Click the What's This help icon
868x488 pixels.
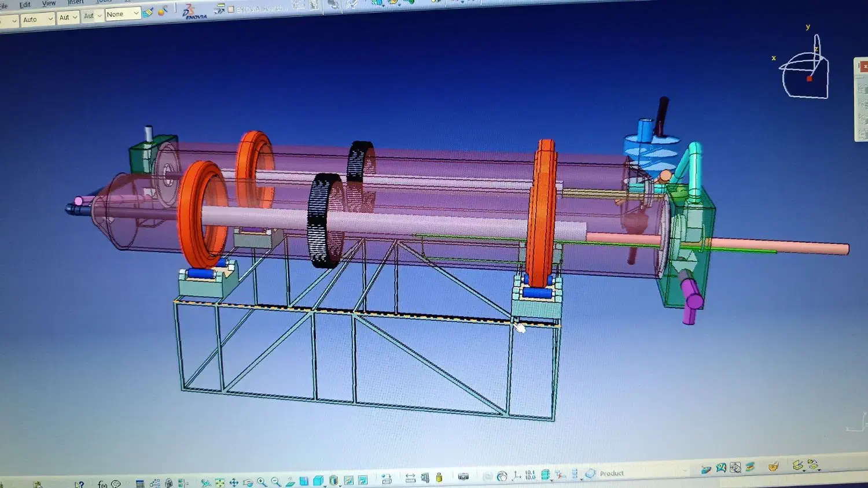79,484
